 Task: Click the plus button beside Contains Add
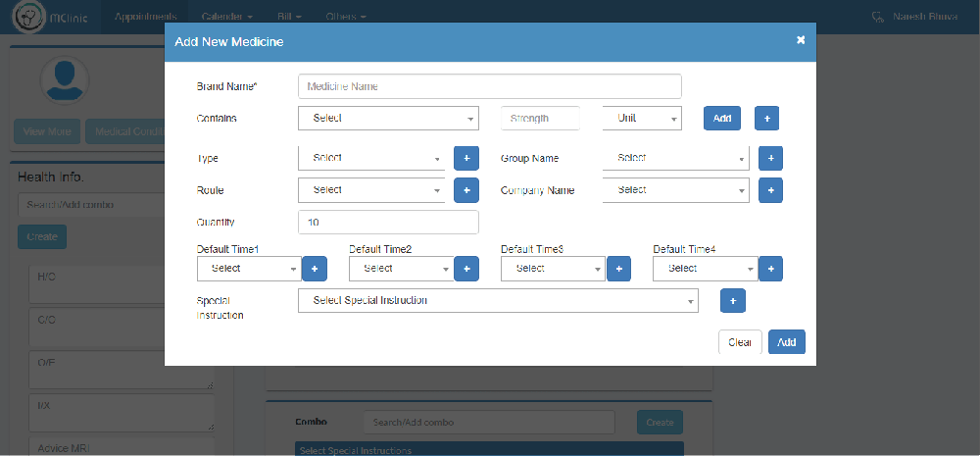[766, 119]
